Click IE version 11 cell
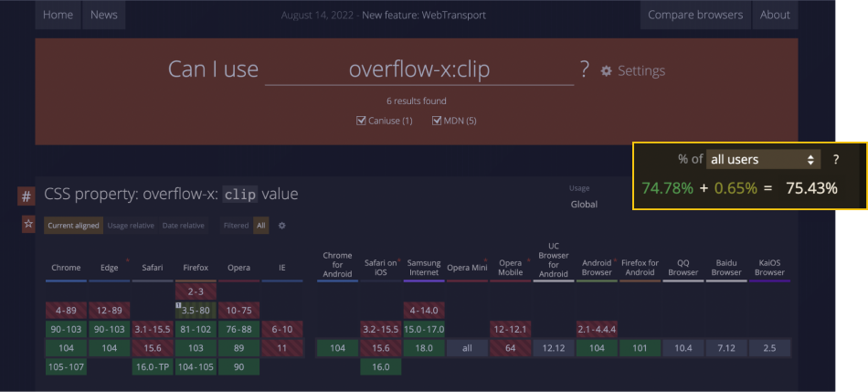868x392 pixels. pyautogui.click(x=282, y=348)
